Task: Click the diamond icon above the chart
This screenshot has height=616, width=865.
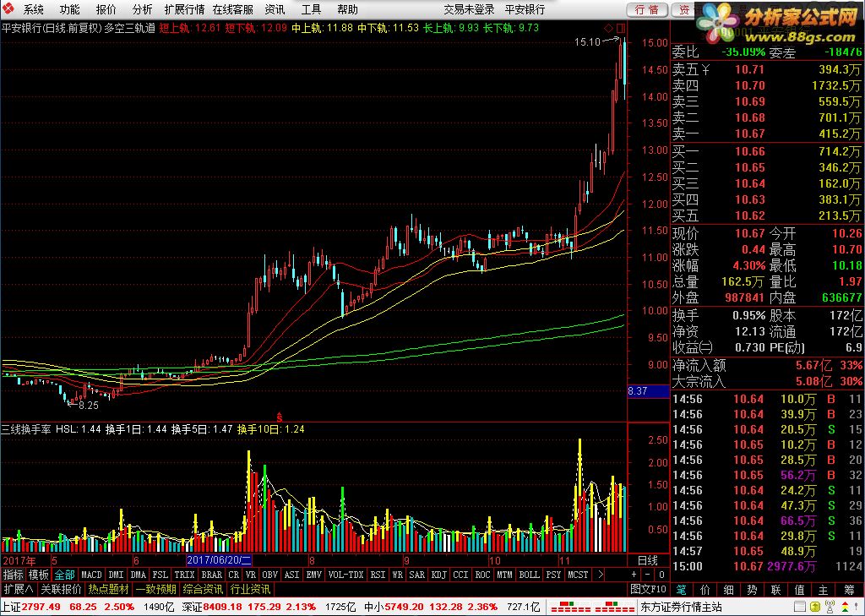Action: click(608, 28)
